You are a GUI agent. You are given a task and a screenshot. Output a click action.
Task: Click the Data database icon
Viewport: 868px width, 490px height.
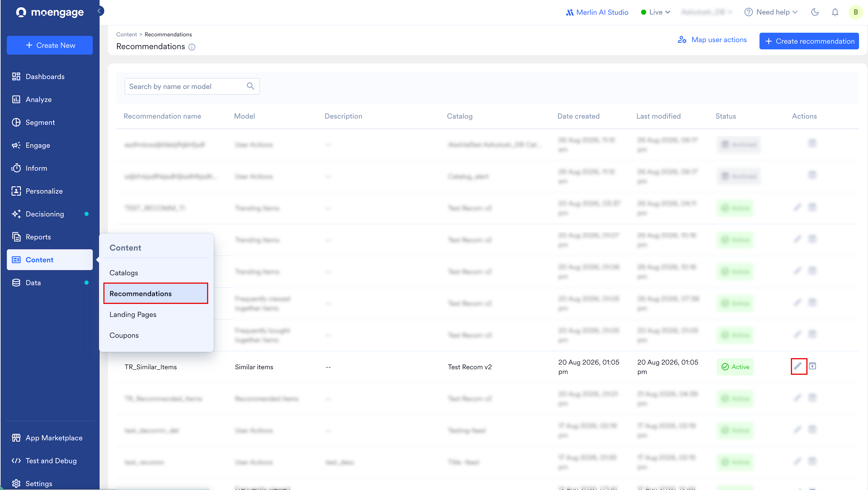[x=16, y=283]
